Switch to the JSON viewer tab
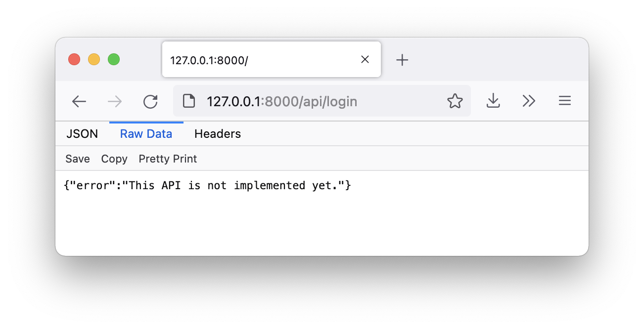 [x=82, y=134]
